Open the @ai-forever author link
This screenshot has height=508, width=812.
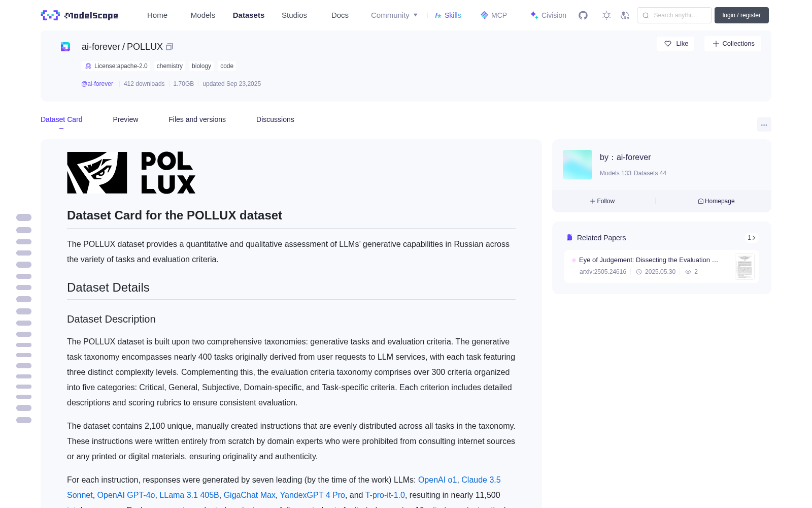pyautogui.click(x=97, y=84)
